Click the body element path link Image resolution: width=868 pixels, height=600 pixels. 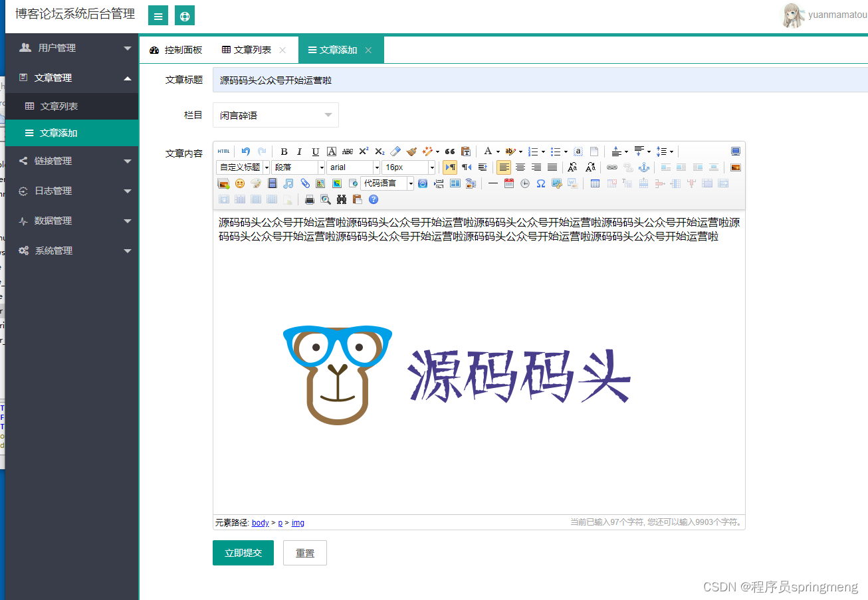[x=261, y=523]
